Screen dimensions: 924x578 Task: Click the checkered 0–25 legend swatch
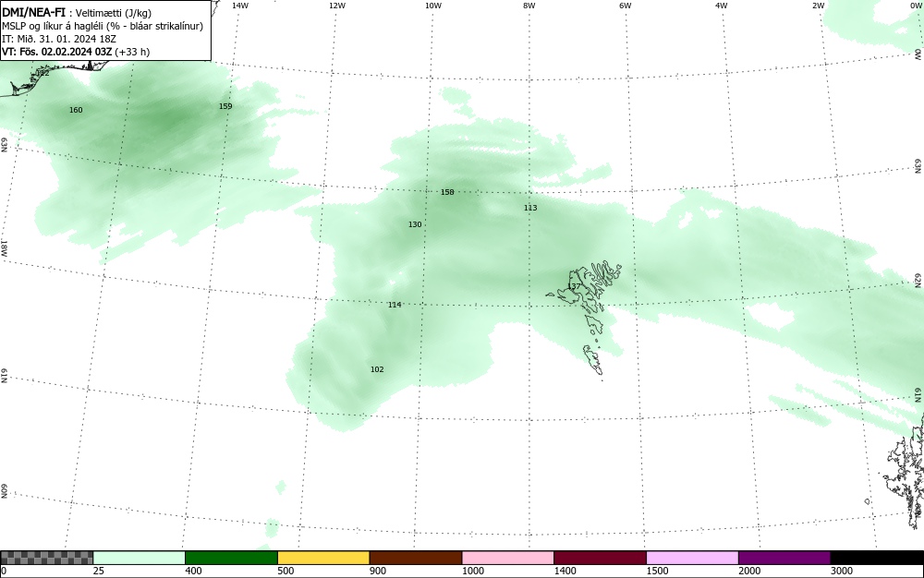[x=46, y=558]
